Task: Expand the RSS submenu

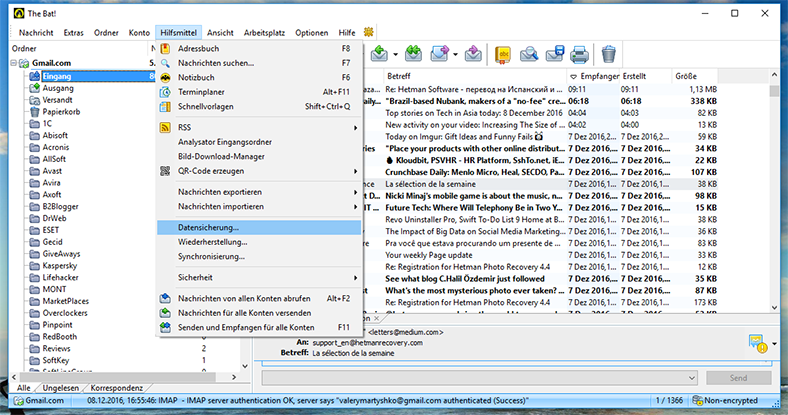Action: [x=355, y=128]
